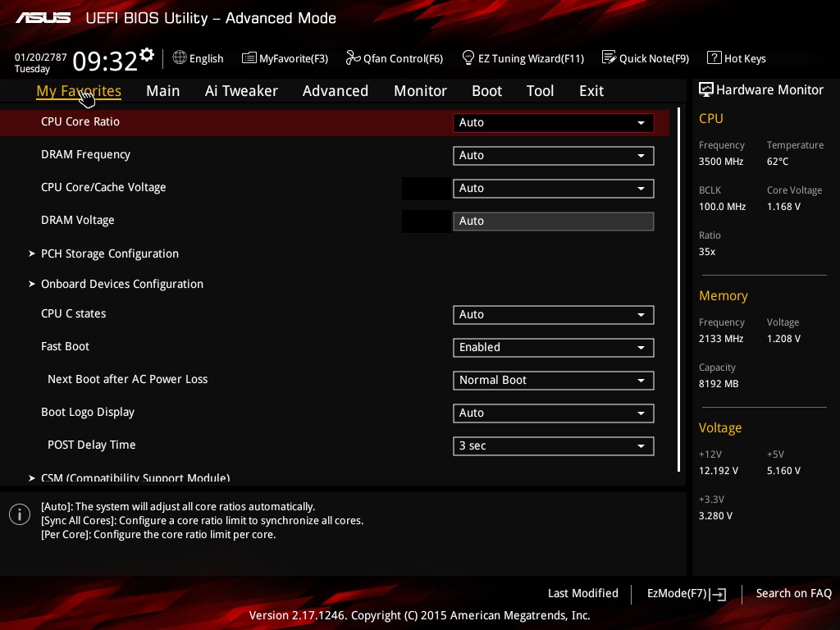840x630 pixels.
Task: Click the EZ Tuning Wizard lightbulb icon
Action: tap(468, 57)
